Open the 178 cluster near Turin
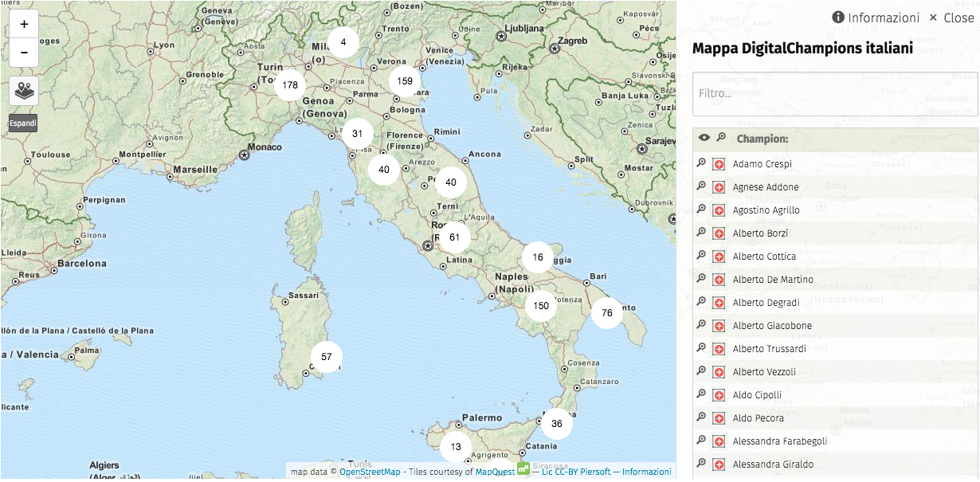The height and width of the screenshot is (482, 980). [x=290, y=85]
